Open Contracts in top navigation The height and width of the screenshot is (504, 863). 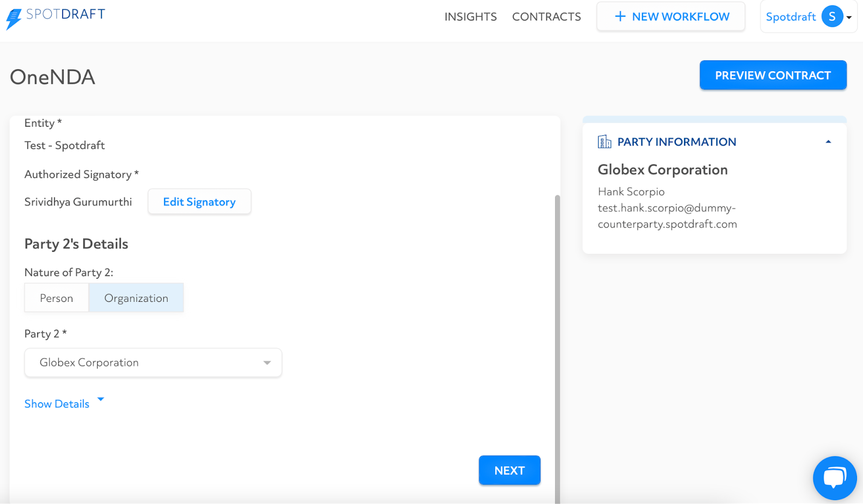coord(546,17)
